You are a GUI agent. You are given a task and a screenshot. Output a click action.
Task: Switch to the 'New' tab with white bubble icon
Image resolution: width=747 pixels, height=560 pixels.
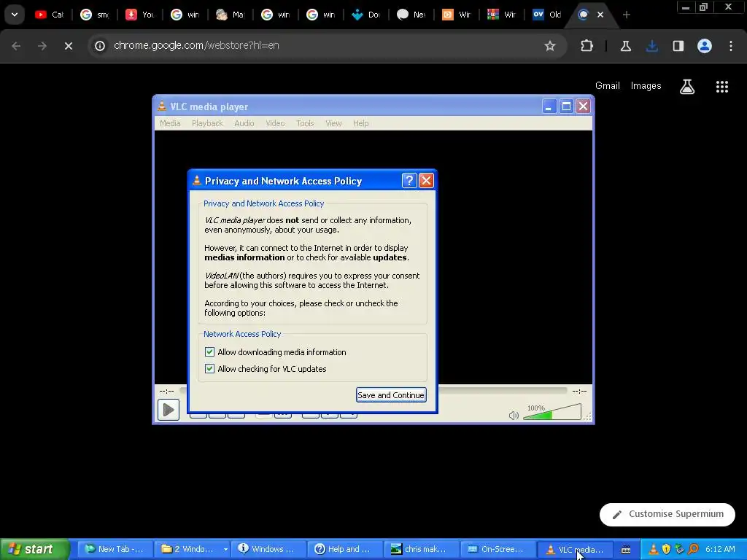[411, 15]
